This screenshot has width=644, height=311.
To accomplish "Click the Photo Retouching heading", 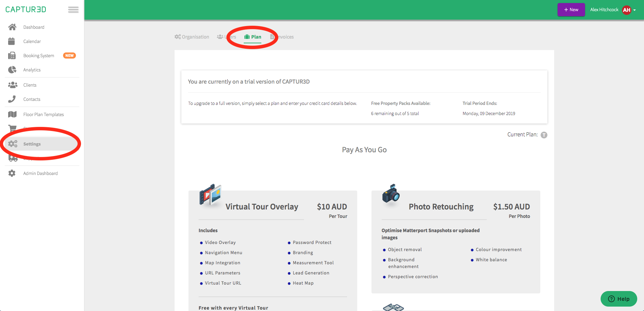I will pos(441,207).
